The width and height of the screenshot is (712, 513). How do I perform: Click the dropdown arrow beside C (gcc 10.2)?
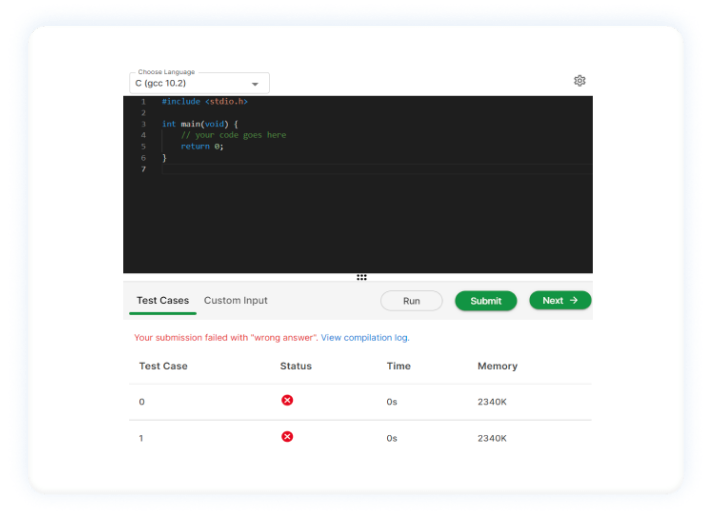(255, 84)
